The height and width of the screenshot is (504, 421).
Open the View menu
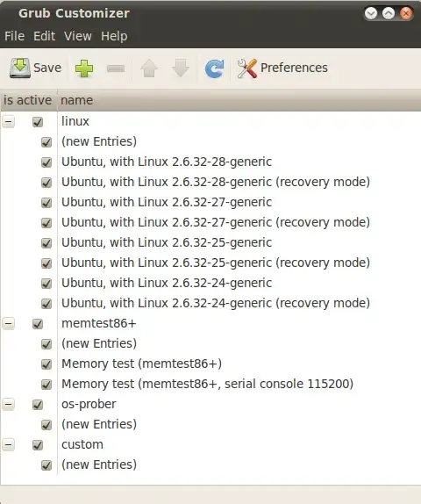[78, 36]
